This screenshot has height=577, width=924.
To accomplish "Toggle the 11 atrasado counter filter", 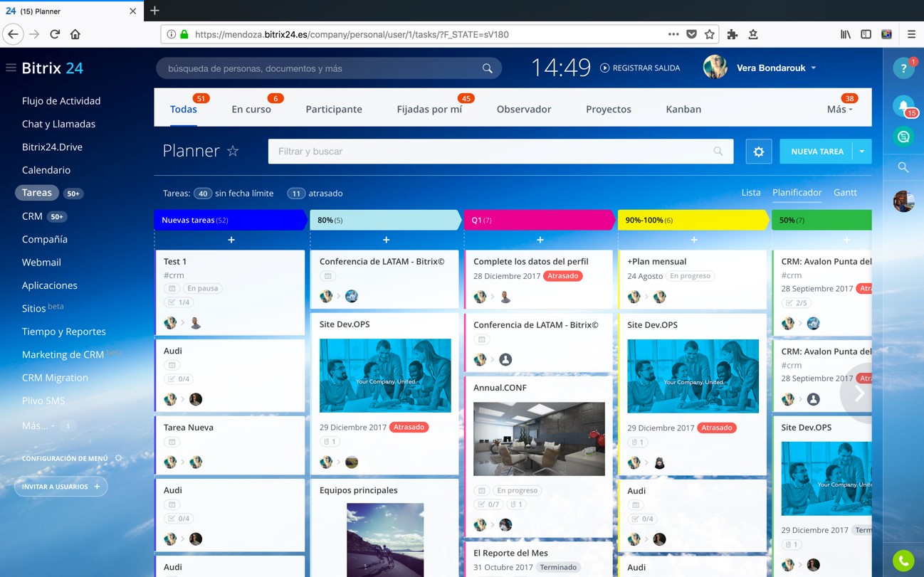I will tap(296, 194).
